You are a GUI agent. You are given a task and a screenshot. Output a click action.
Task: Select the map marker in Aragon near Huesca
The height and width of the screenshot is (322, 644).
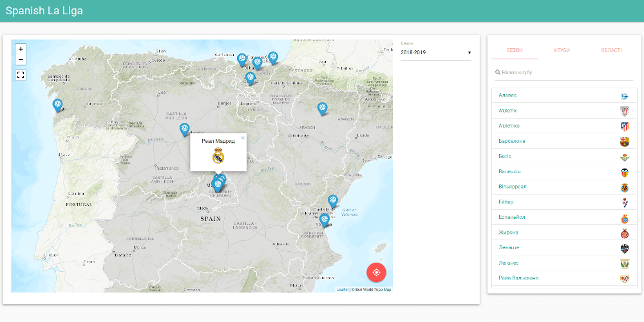323,108
